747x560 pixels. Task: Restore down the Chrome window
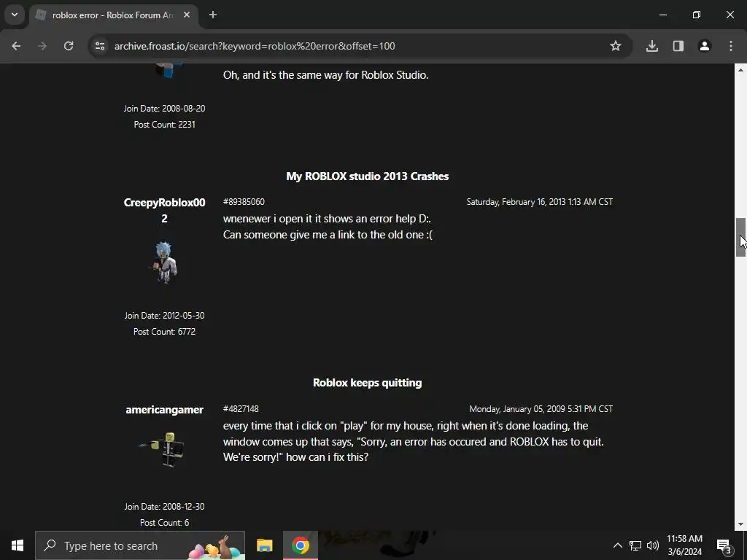coord(697,15)
